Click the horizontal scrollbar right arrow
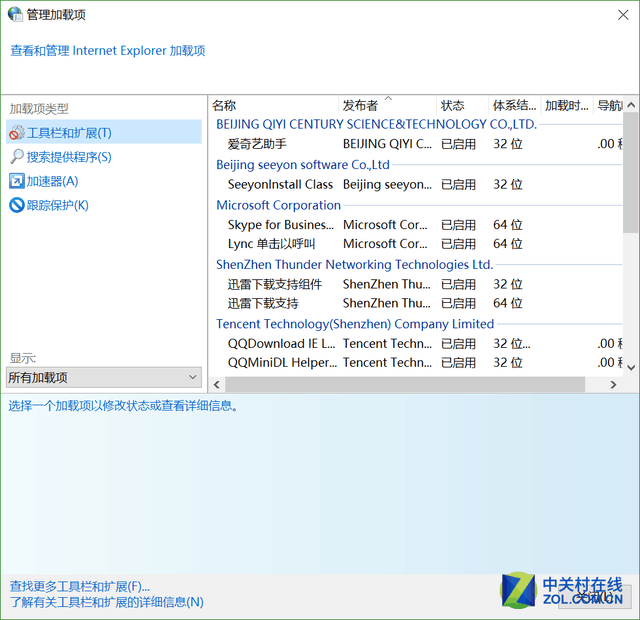Image resolution: width=640 pixels, height=620 pixels. tap(613, 384)
